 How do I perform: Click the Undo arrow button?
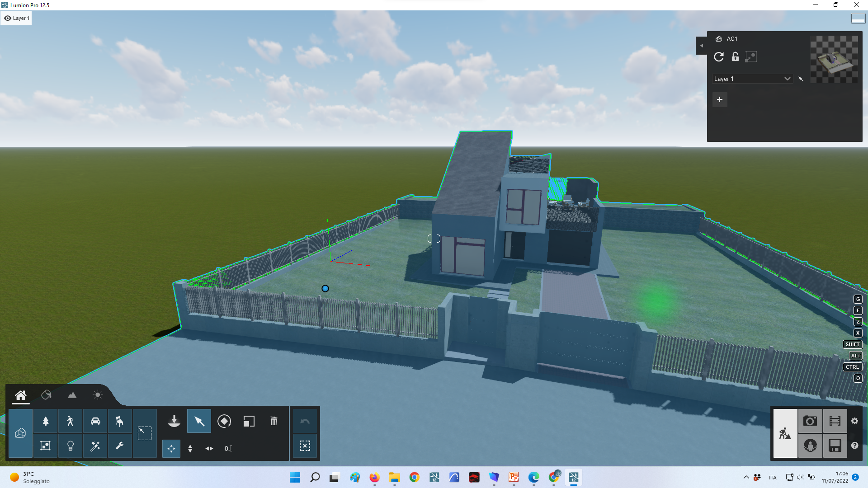click(305, 421)
